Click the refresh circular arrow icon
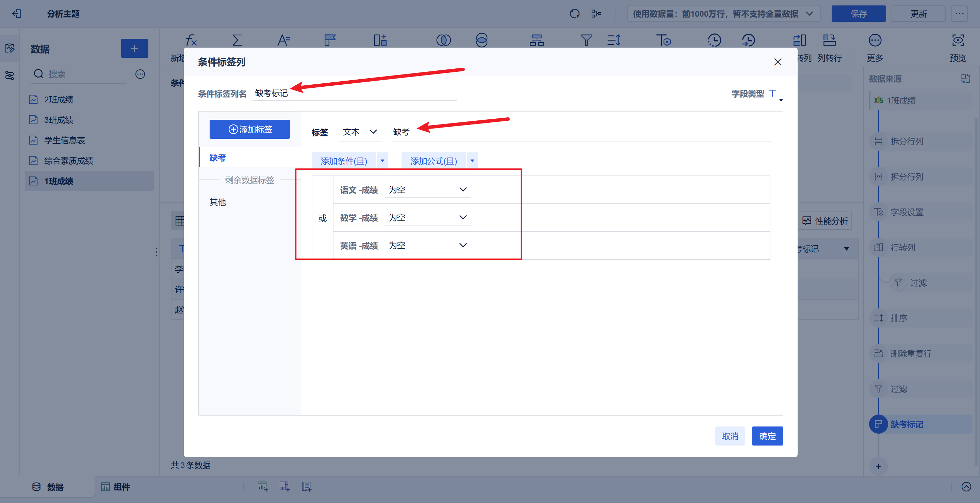 [x=574, y=14]
